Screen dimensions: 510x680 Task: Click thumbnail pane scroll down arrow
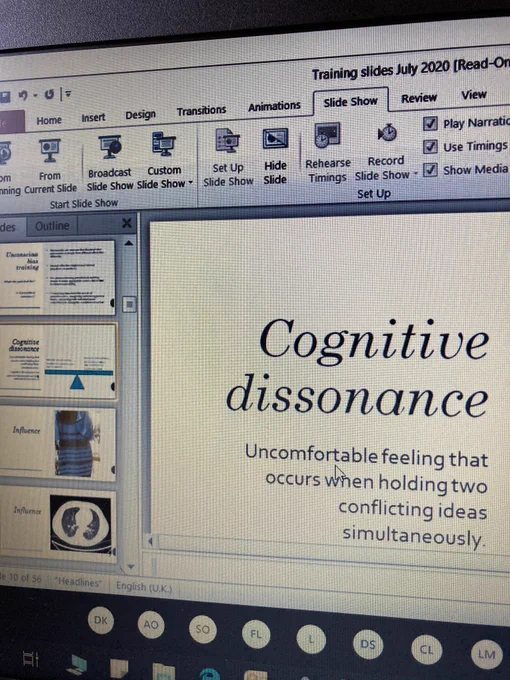(x=131, y=566)
